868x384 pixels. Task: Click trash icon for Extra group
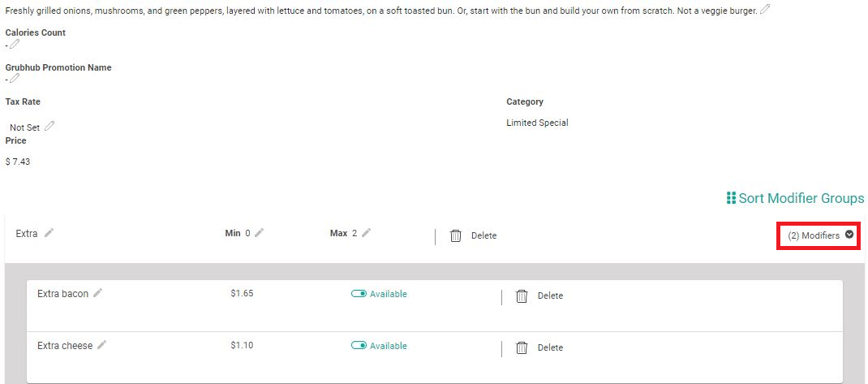pos(456,235)
